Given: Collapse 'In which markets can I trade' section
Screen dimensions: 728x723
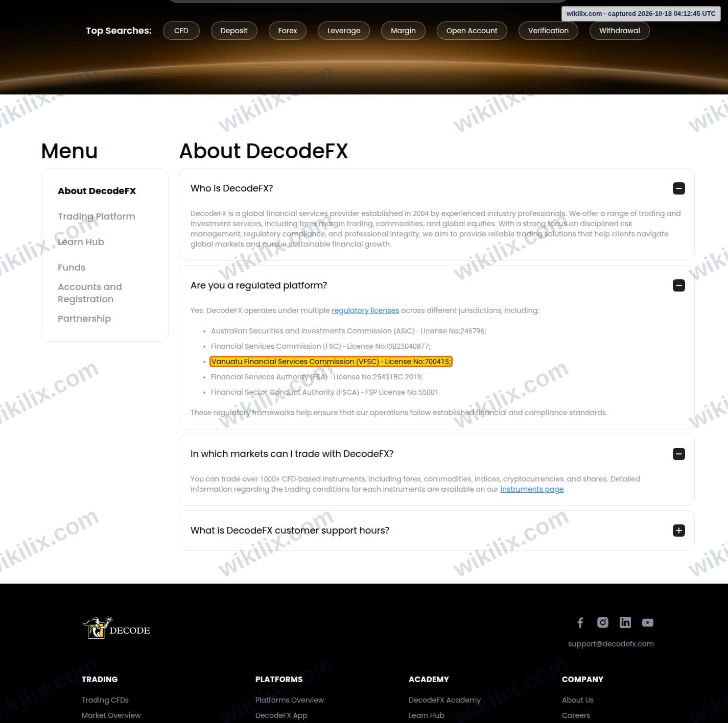Looking at the screenshot, I should 679,454.
